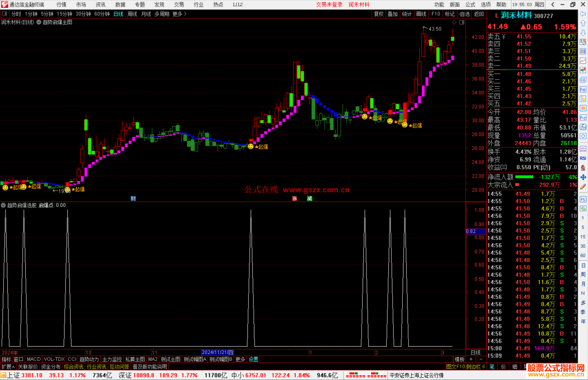Screen dimensions: 588x380
Task: Select 15-minute period in right sidebar
Action: [x=583, y=237]
